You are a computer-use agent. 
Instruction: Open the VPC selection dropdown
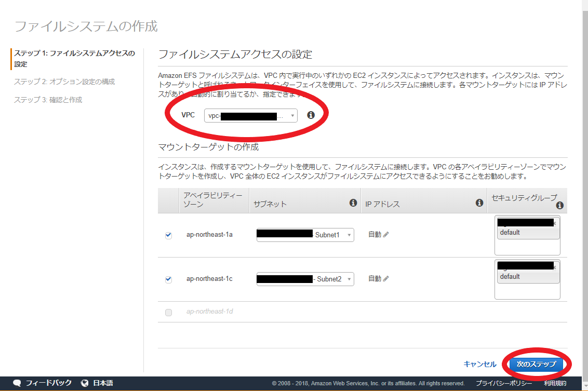[250, 115]
